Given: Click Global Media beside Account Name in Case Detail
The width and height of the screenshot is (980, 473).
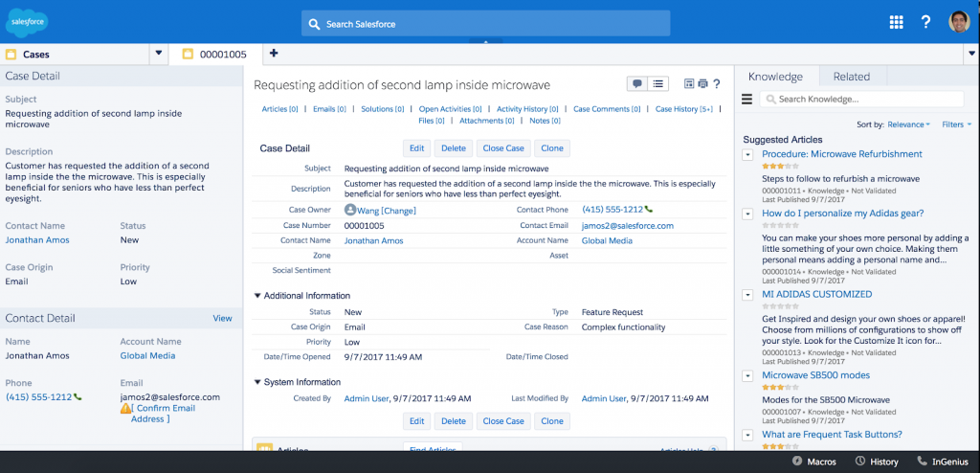Looking at the screenshot, I should pos(607,240).
